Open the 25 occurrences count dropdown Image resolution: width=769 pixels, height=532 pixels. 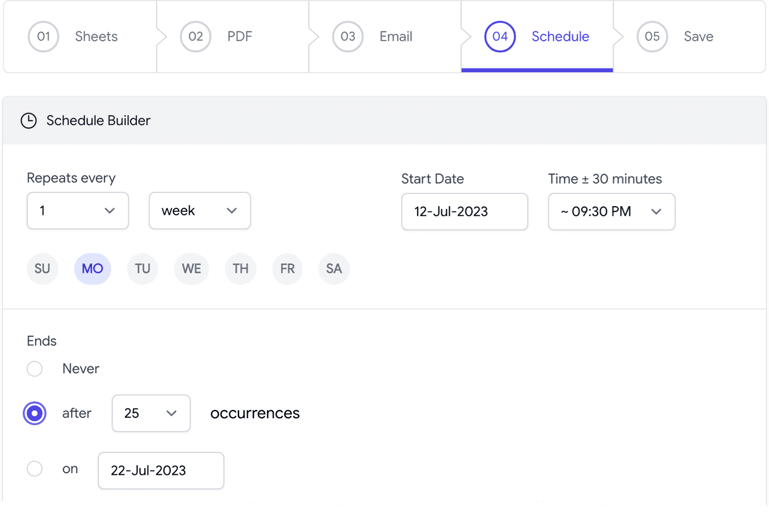151,413
